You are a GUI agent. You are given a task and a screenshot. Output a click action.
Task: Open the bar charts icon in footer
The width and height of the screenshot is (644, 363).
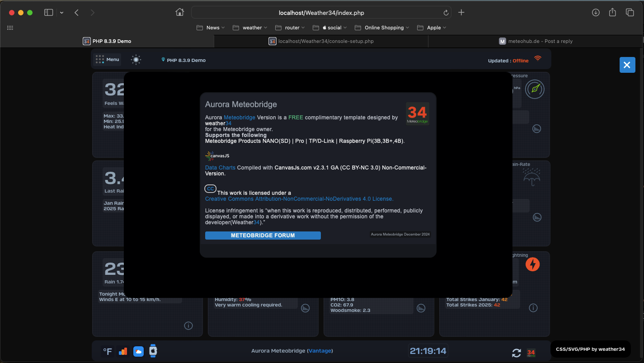(x=123, y=351)
